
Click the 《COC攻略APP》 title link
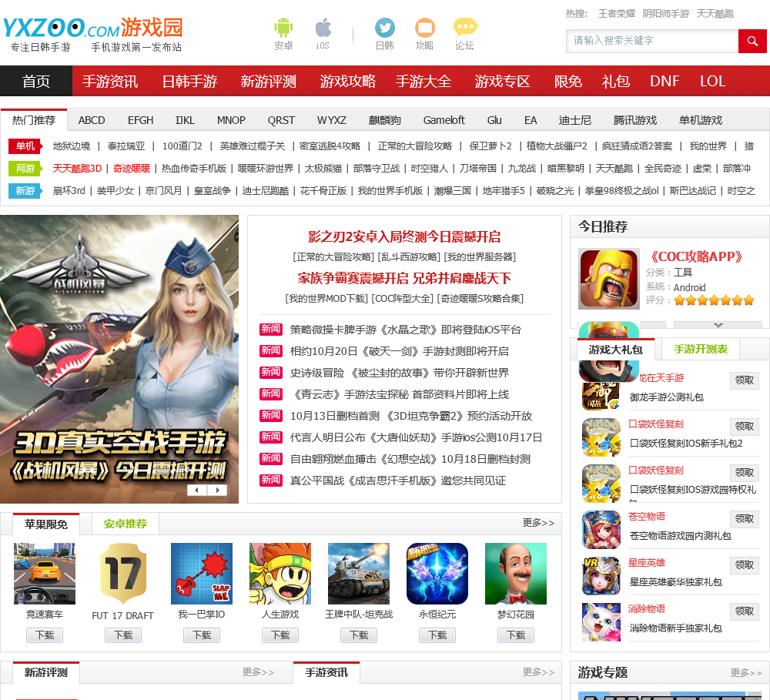696,256
